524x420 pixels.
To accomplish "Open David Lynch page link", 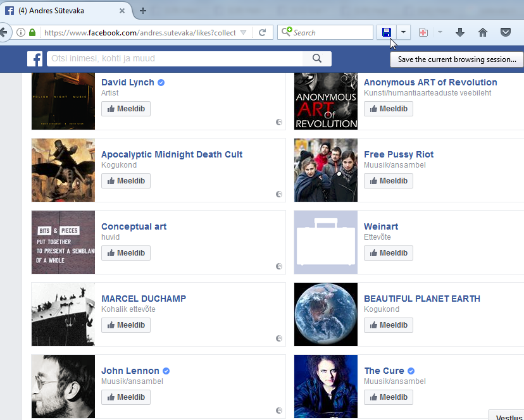I will tap(128, 82).
